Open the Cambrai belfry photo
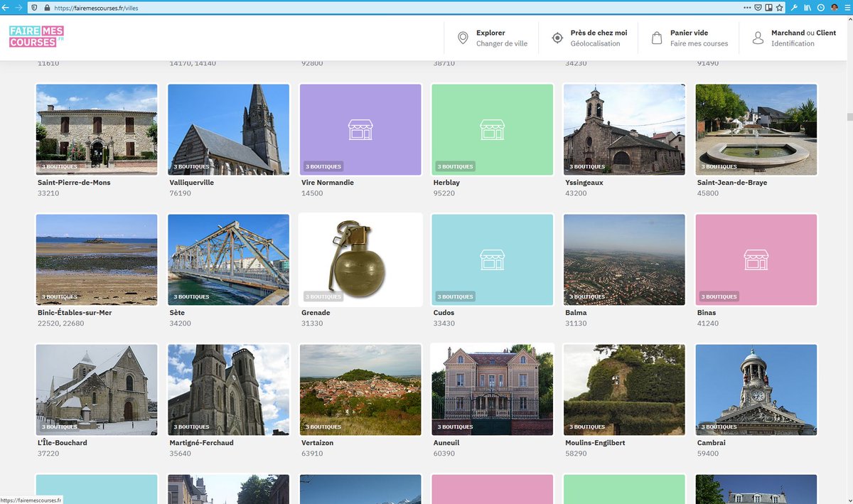 tap(756, 390)
